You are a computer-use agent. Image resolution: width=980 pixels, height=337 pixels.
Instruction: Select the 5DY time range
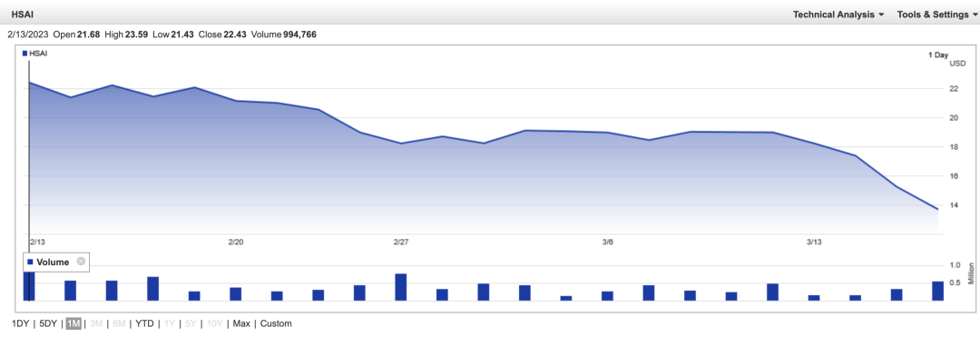click(48, 324)
